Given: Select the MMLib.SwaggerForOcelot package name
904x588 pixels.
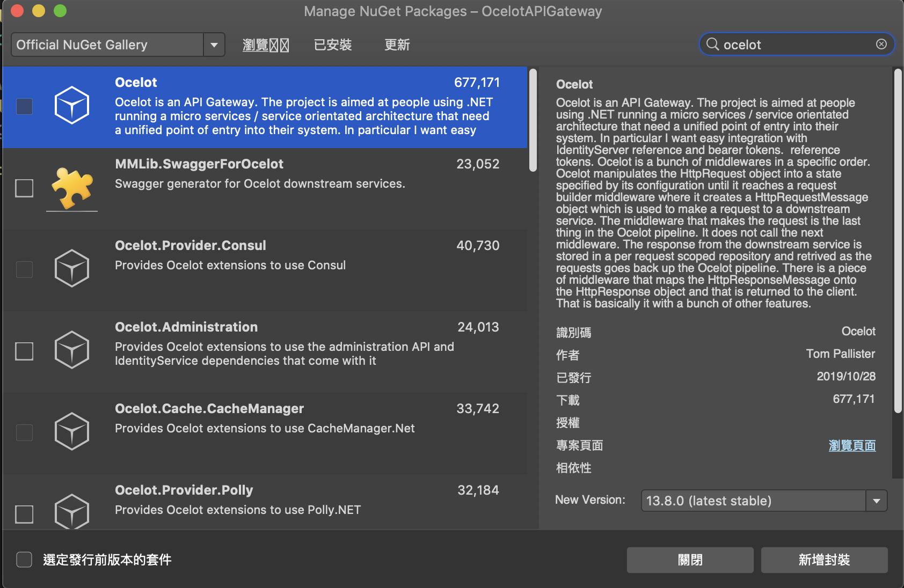Looking at the screenshot, I should coord(199,164).
